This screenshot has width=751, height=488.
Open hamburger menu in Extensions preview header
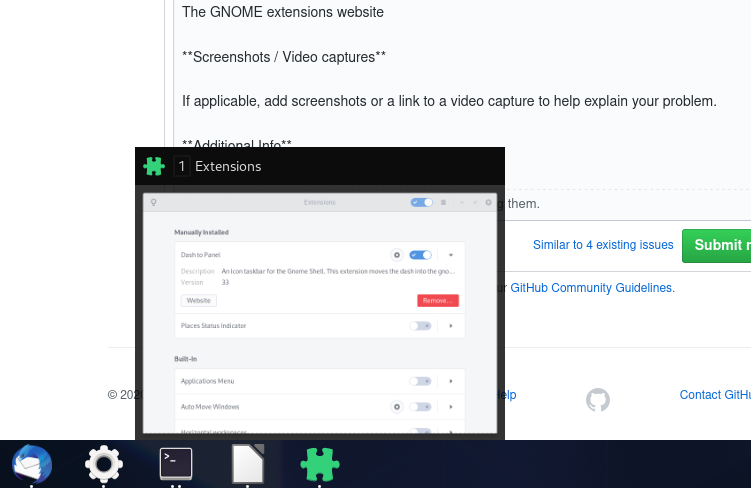444,202
